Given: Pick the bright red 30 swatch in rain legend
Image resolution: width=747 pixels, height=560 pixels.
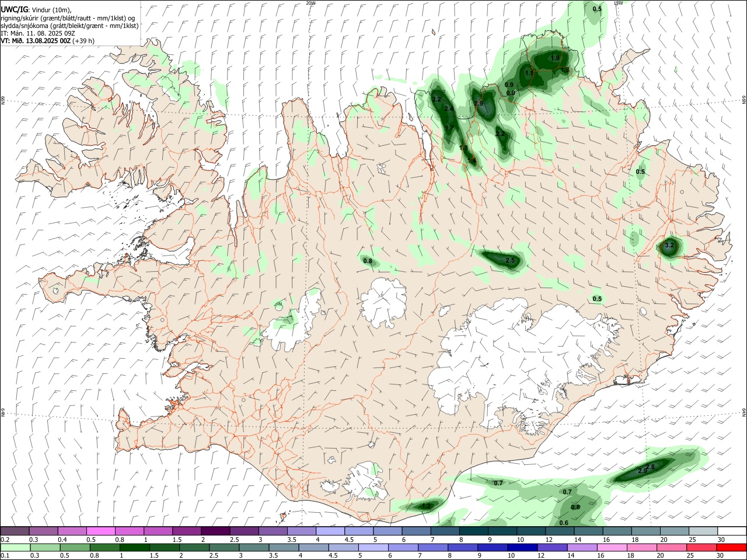Looking at the screenshot, I should (x=731, y=547).
